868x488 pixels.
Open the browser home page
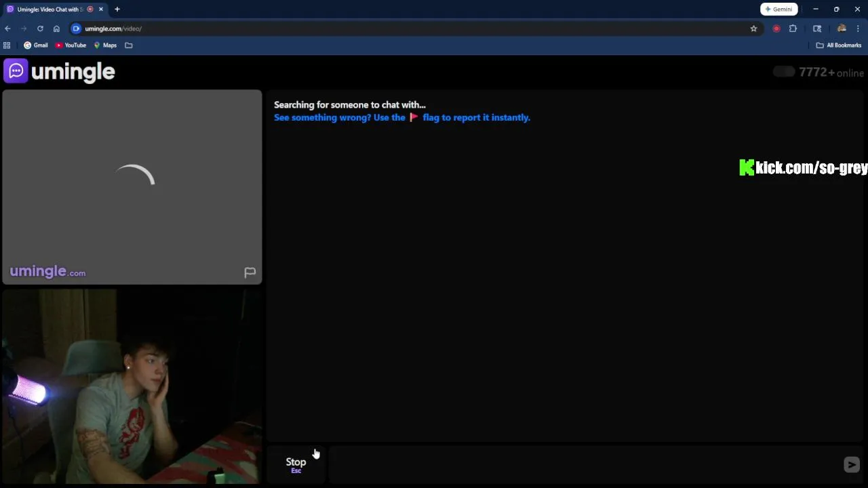tap(56, 28)
